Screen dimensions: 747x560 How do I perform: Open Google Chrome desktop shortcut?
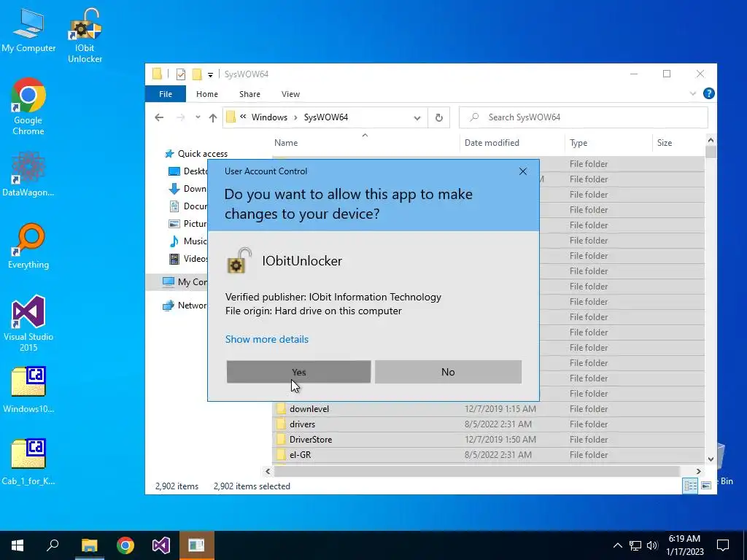[x=28, y=107]
